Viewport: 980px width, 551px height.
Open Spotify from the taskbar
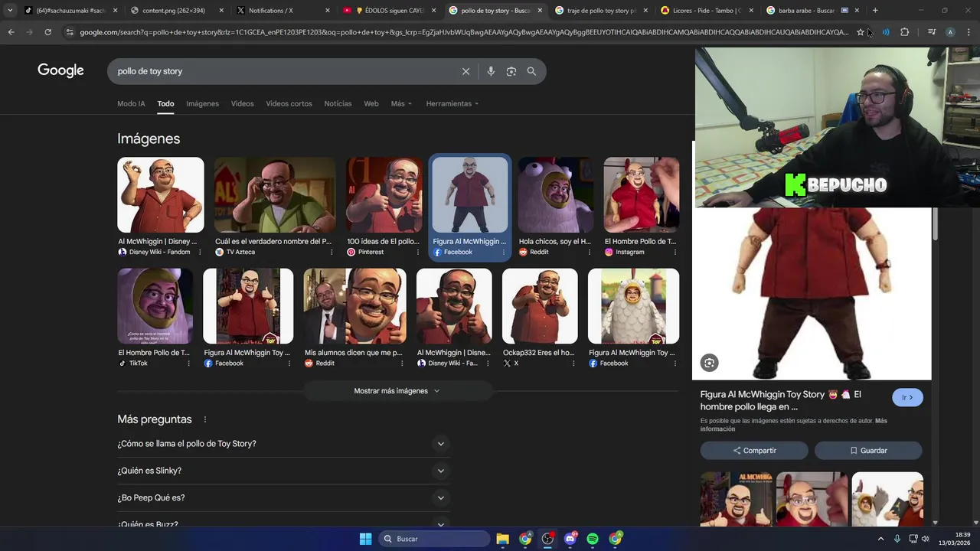[x=593, y=539]
